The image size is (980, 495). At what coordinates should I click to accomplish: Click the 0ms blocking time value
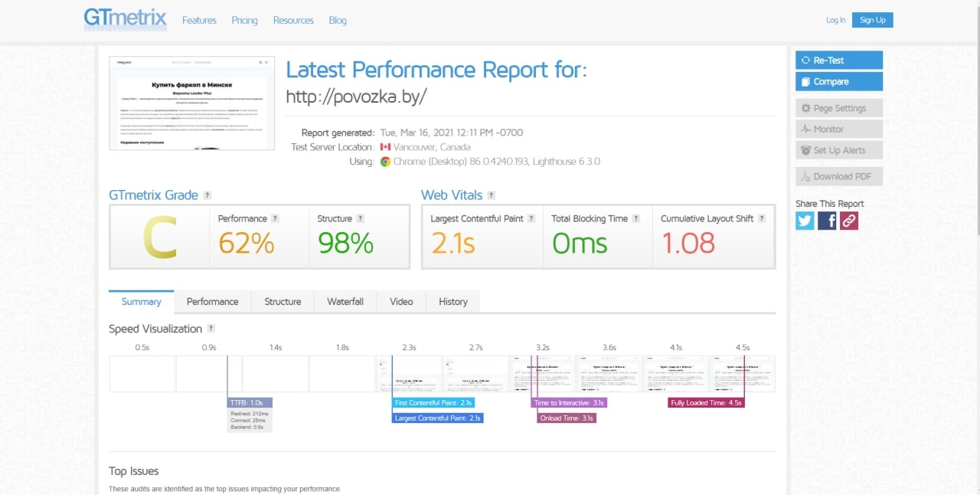[x=580, y=244]
